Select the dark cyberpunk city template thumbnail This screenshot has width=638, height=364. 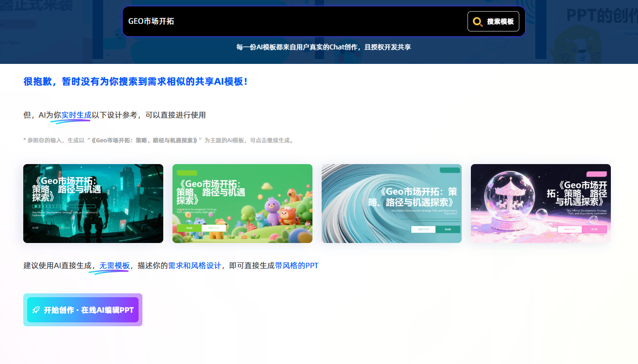[x=93, y=203]
